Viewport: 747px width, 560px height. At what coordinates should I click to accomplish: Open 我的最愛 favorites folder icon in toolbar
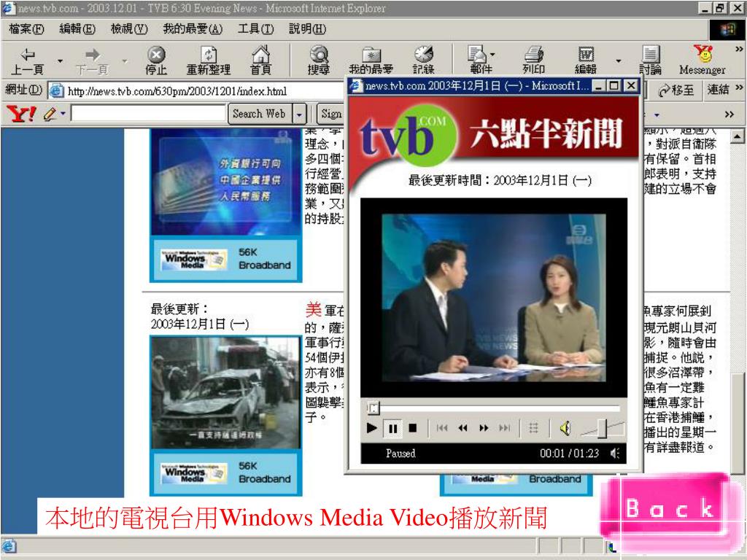click(x=371, y=61)
